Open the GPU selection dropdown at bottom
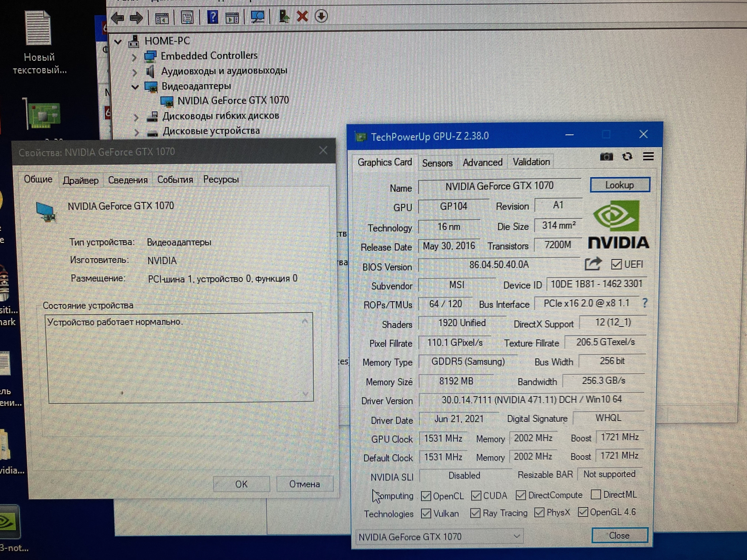 (516, 536)
